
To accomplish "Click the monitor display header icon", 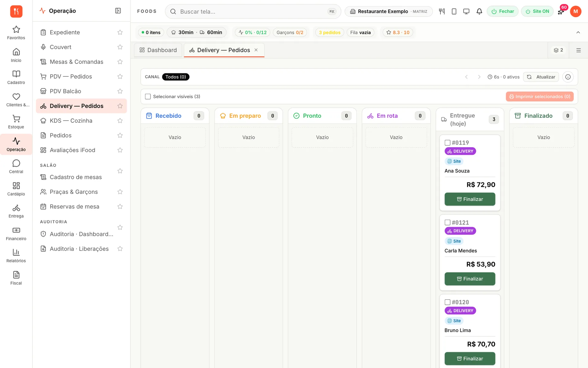I will point(466,11).
